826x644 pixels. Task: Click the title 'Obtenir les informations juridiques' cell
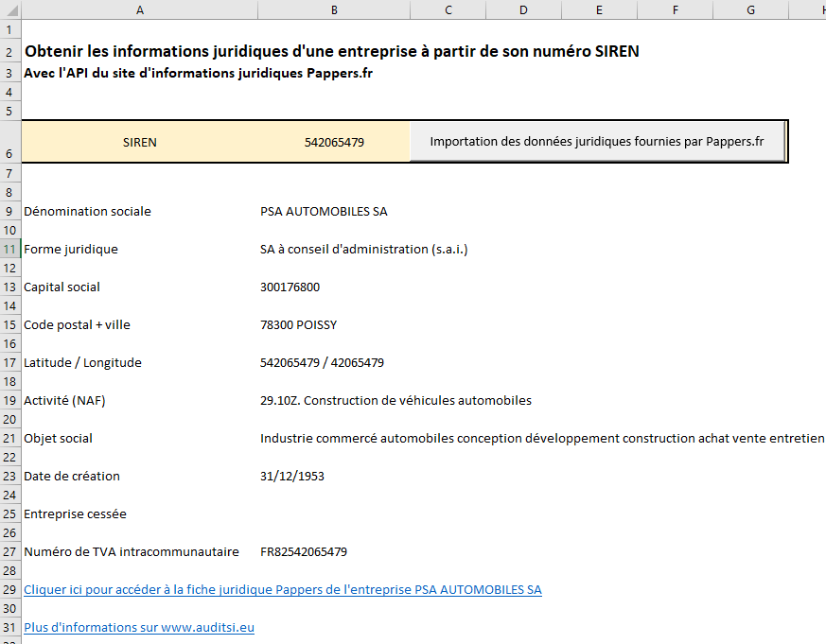point(332,51)
